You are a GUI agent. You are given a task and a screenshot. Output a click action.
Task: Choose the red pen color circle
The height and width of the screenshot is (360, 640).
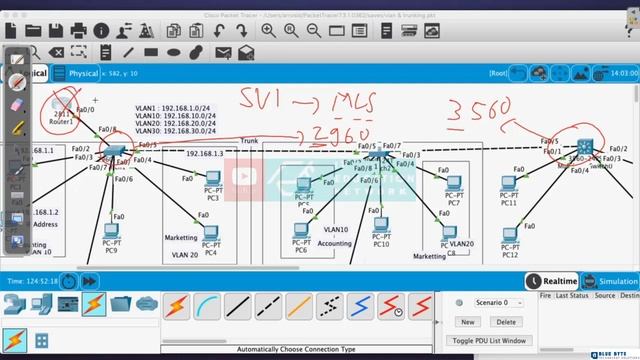pyautogui.click(x=17, y=82)
